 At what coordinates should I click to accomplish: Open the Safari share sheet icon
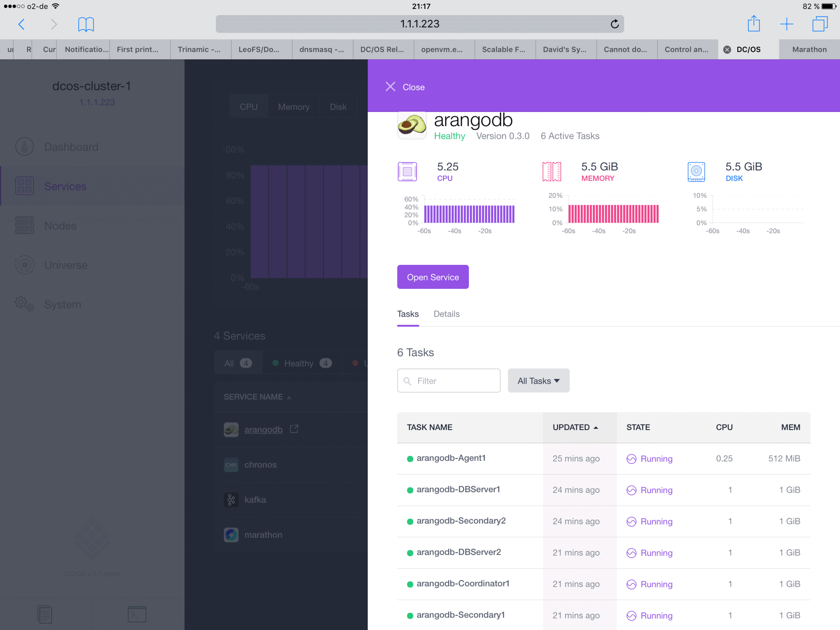[x=753, y=24]
